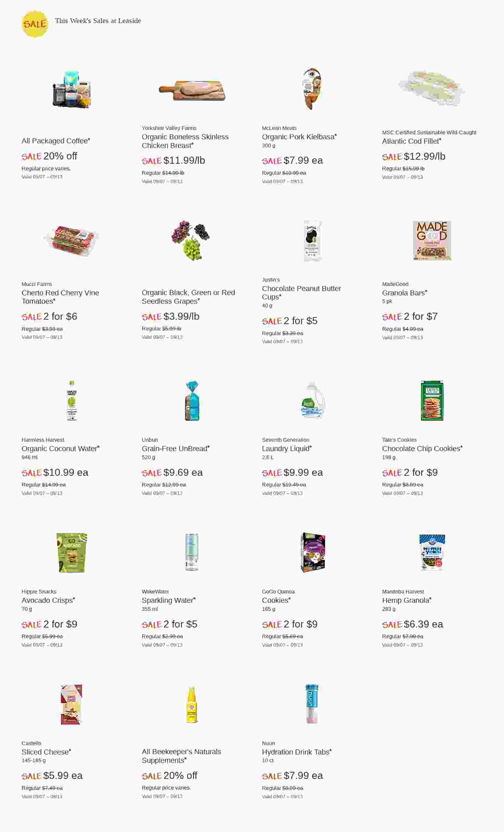Image resolution: width=504 pixels, height=832 pixels.
Task: Click the yellow SALE badge icon
Action: [x=35, y=24]
